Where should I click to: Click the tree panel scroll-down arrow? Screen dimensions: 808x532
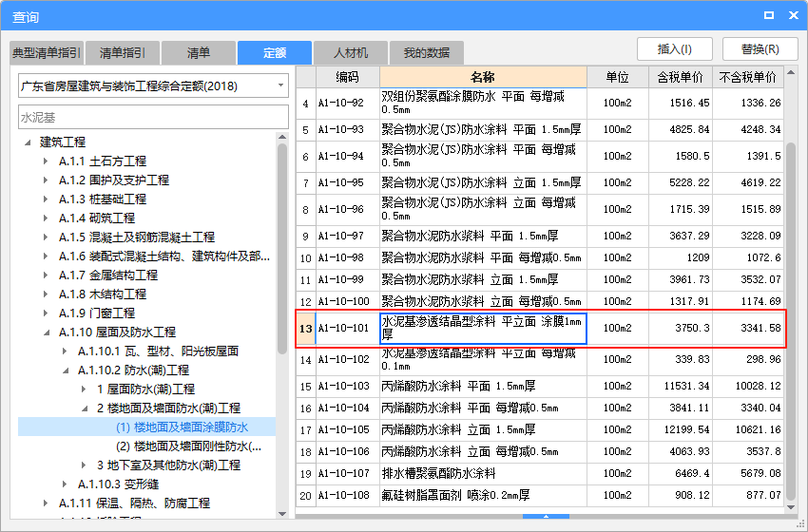click(x=282, y=513)
